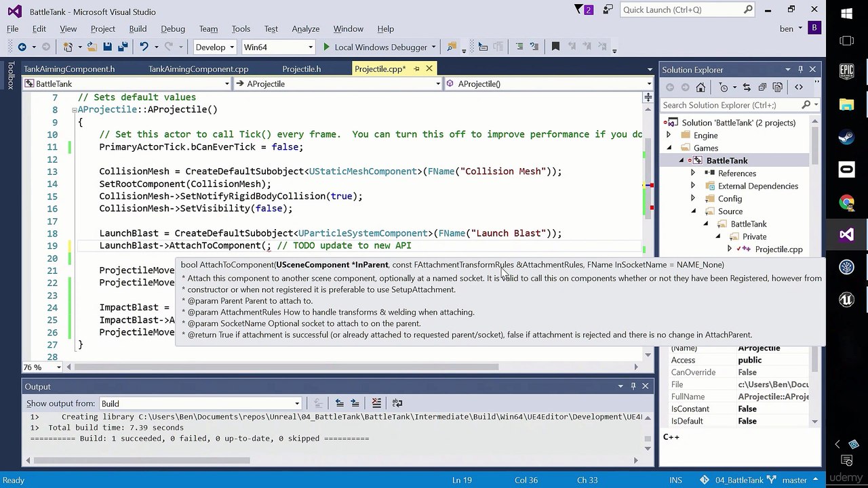
Task: Open the Toolbox side tab
Action: coord(10,75)
